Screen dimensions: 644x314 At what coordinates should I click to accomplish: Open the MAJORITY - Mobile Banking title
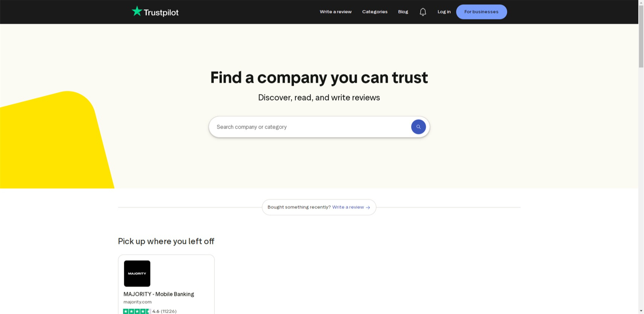(x=159, y=294)
